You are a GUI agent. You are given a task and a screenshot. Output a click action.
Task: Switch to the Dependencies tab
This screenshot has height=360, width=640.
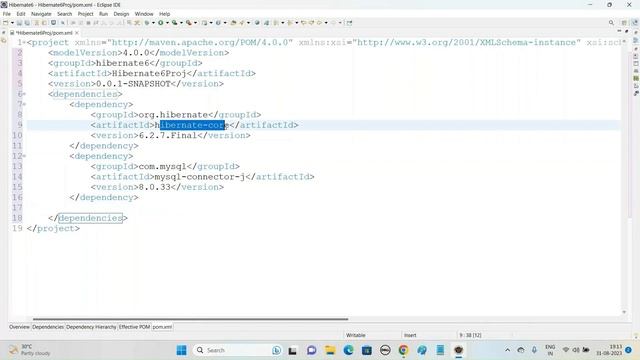tap(48, 327)
